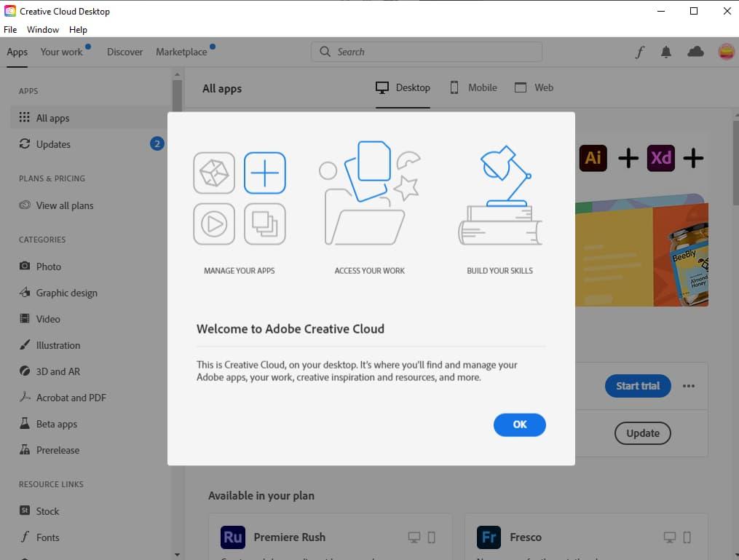Click the Update button
Image resolution: width=739 pixels, height=560 pixels.
[x=642, y=433]
